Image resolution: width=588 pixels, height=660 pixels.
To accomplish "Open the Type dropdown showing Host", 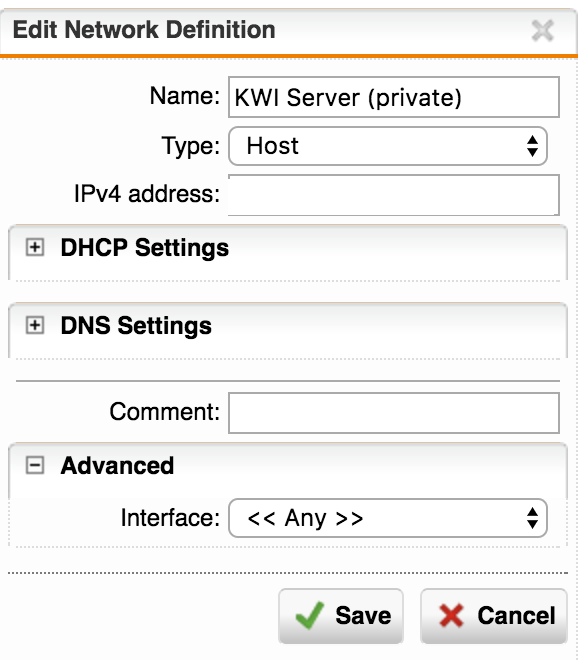I will pyautogui.click(x=388, y=146).
